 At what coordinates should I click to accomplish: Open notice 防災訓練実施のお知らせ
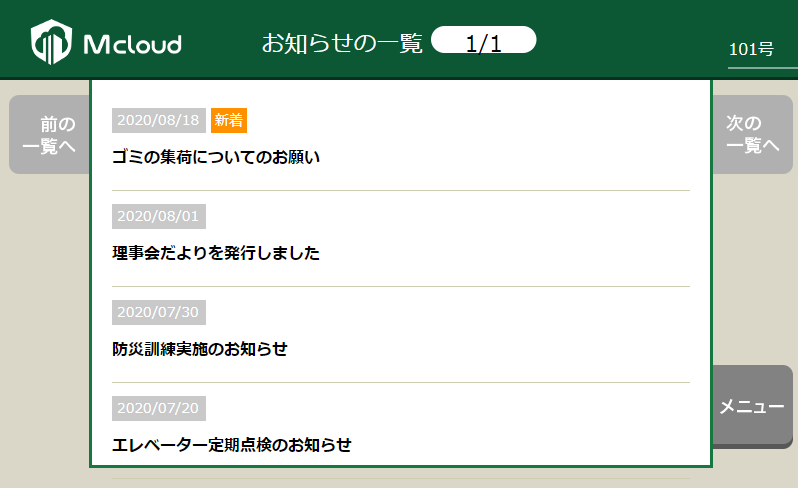[x=200, y=349]
